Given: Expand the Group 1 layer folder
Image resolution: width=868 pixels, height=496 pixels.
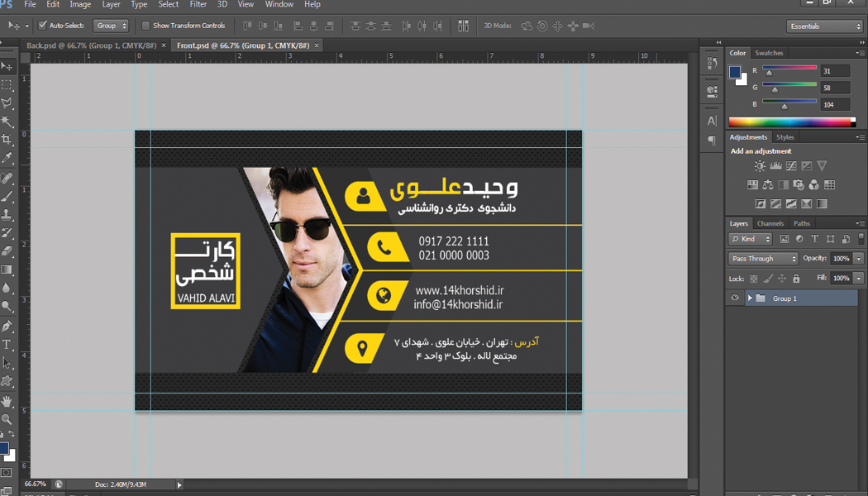Looking at the screenshot, I should pyautogui.click(x=750, y=298).
